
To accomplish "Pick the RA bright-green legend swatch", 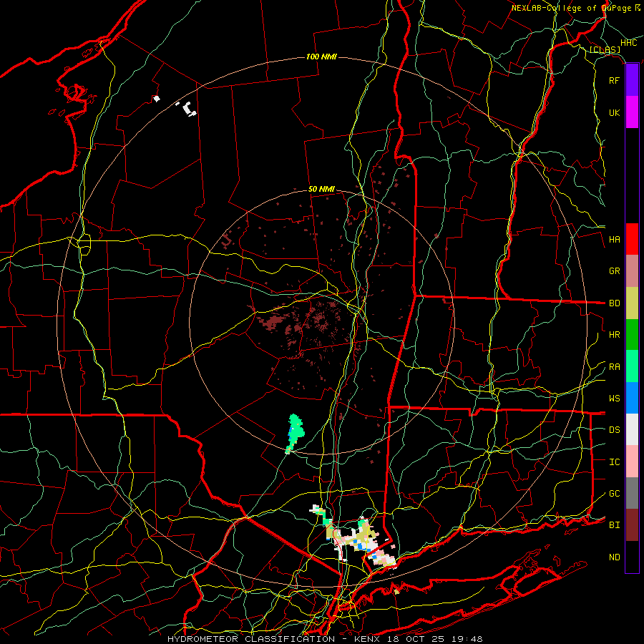I will (632, 366).
